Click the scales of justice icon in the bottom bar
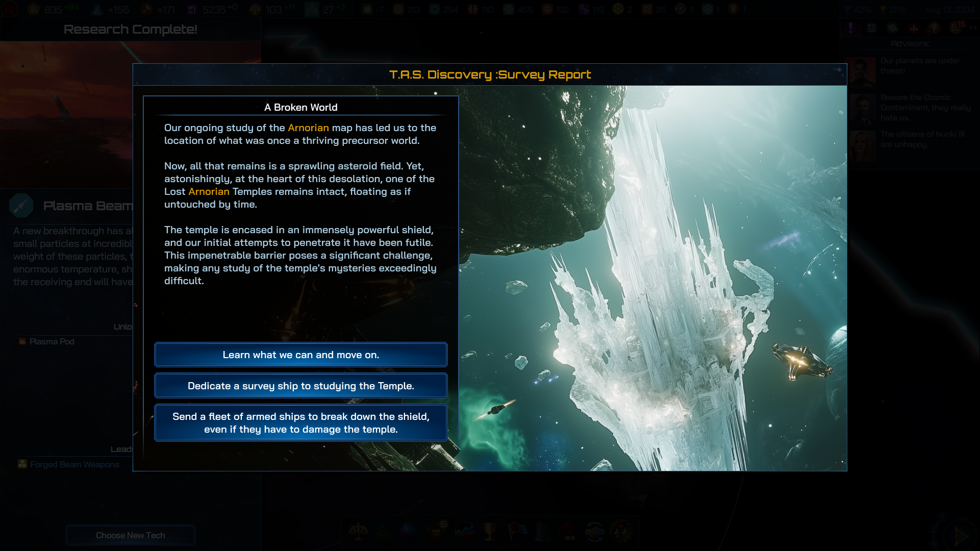Screen dimensions: 980x551 click(358, 532)
